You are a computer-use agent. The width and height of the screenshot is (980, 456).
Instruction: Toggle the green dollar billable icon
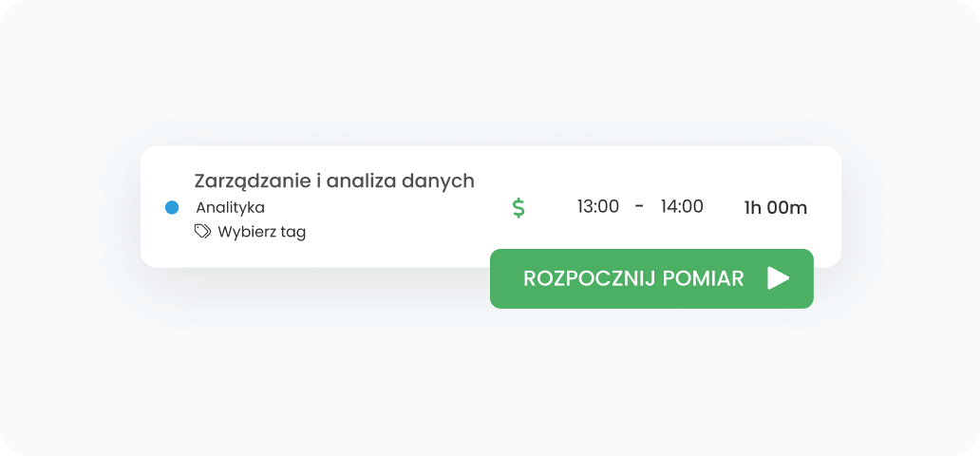(518, 207)
